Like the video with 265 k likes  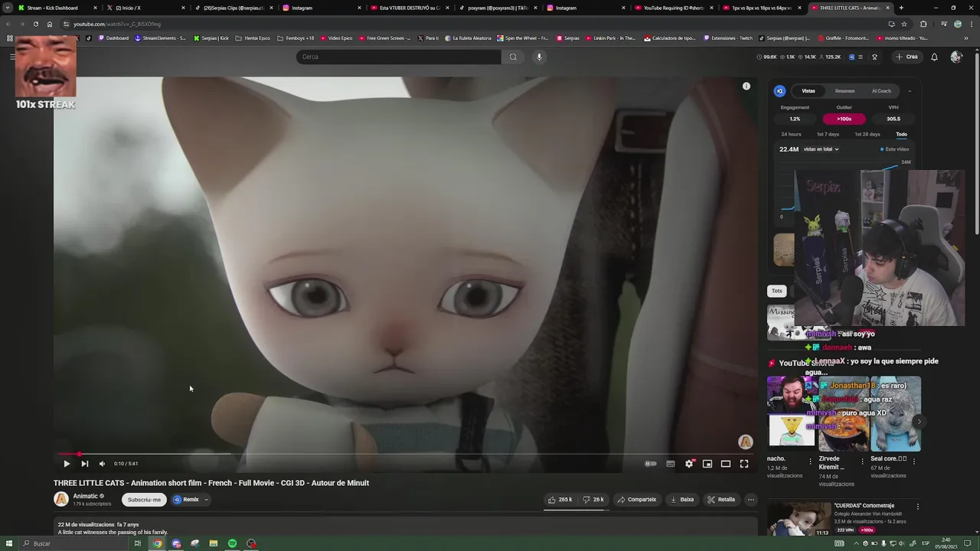click(560, 500)
